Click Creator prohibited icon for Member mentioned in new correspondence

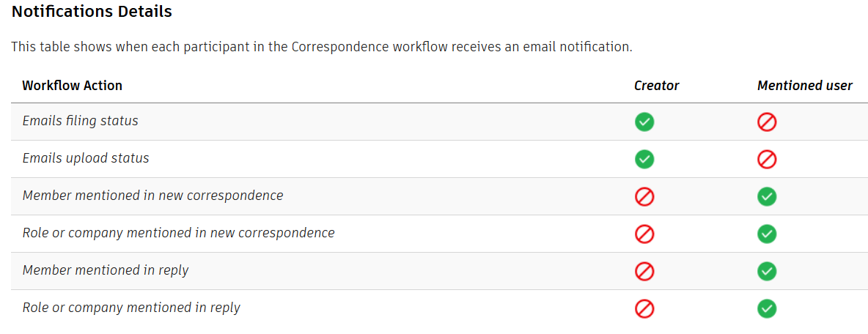(644, 196)
